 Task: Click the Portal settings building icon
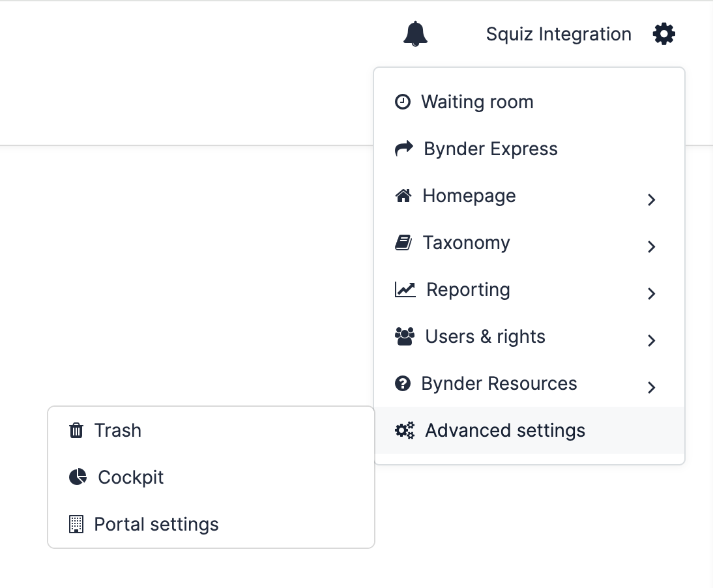76,524
